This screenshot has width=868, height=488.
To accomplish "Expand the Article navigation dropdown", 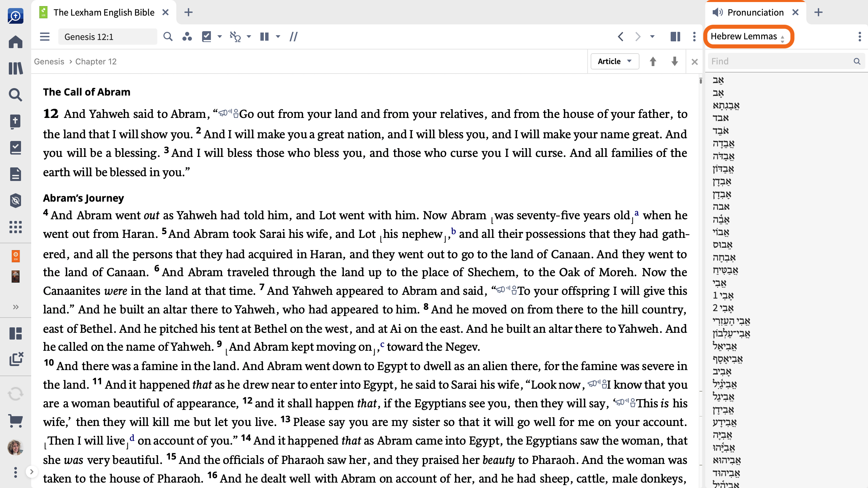I will pyautogui.click(x=615, y=61).
